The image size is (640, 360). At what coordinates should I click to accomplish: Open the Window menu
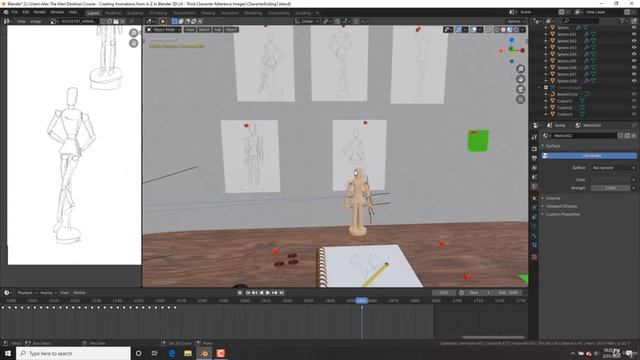(57, 12)
